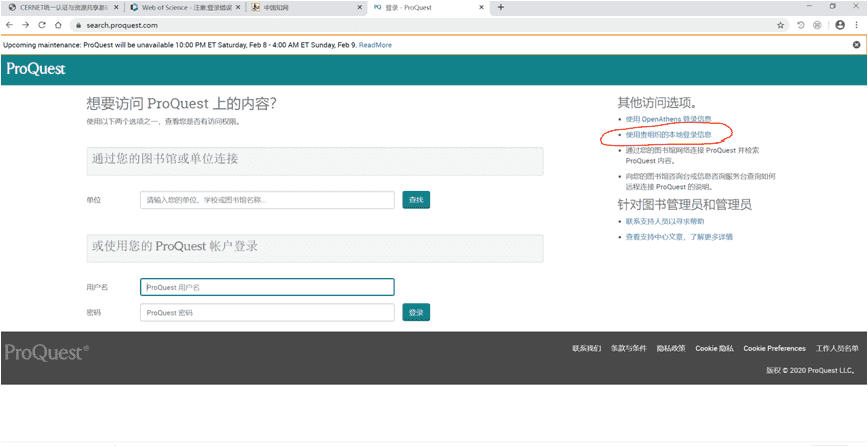Open the browser three-dot menu
Viewport: 868px width, 447px height.
(856, 24)
